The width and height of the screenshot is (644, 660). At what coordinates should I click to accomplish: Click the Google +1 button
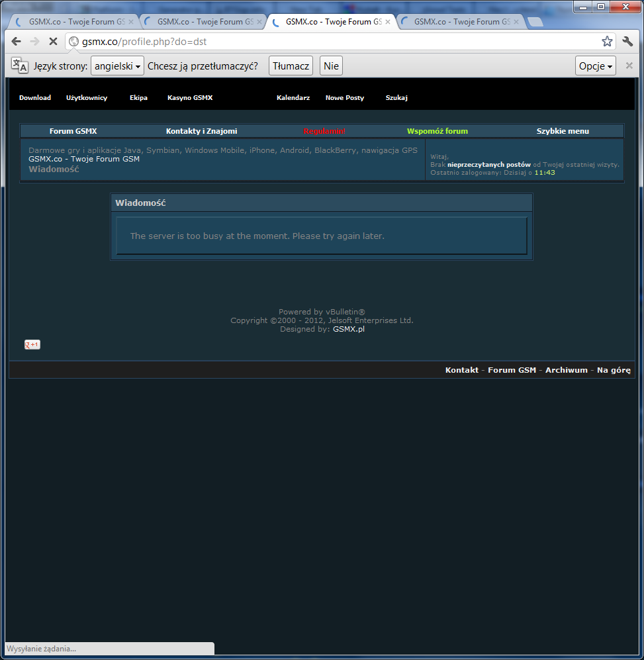coord(32,344)
